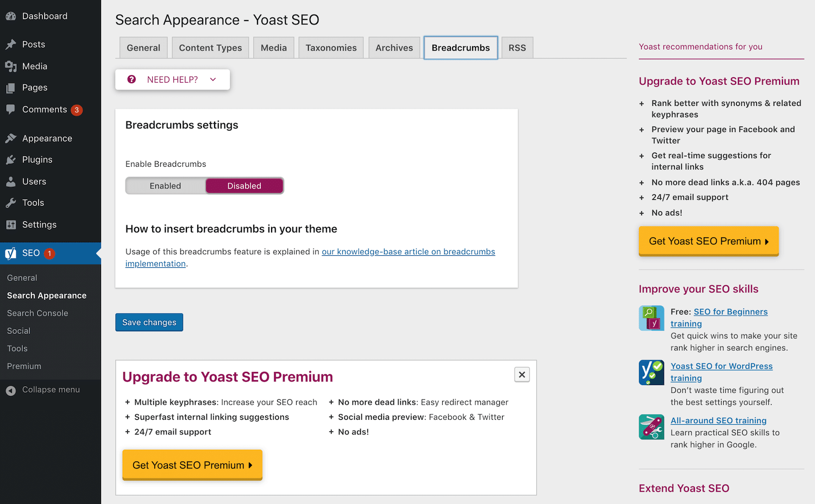Open the knowledge-base article on breadcrumbs
Image resolution: width=815 pixels, height=504 pixels.
coord(408,251)
